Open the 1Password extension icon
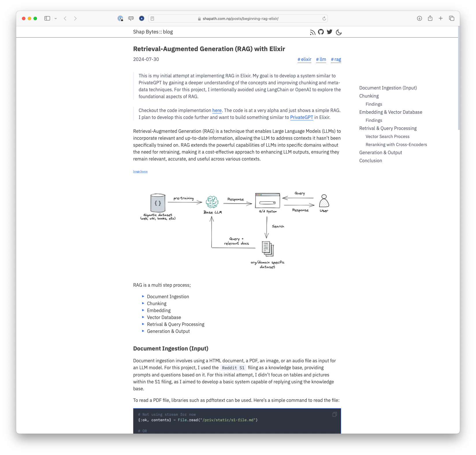 [120, 18]
